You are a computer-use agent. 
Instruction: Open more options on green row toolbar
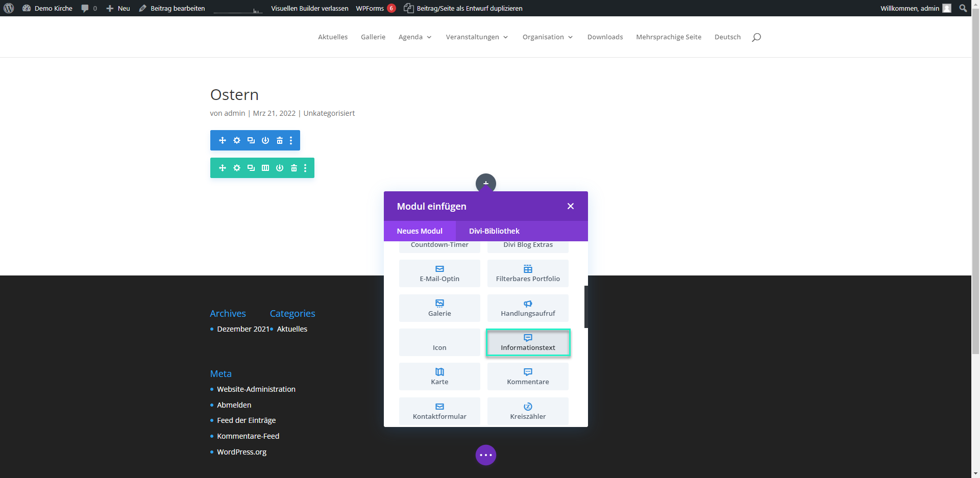click(x=305, y=168)
